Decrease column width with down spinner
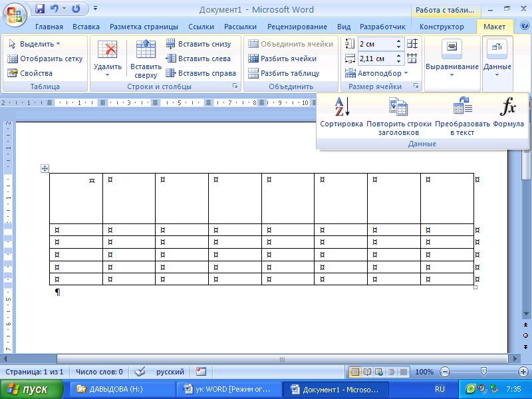The height and width of the screenshot is (399, 532). click(398, 62)
